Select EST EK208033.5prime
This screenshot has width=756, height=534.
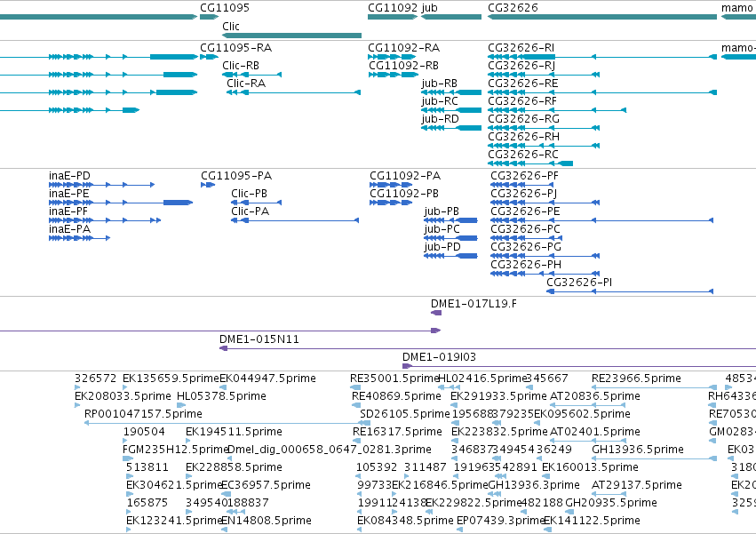click(x=123, y=396)
